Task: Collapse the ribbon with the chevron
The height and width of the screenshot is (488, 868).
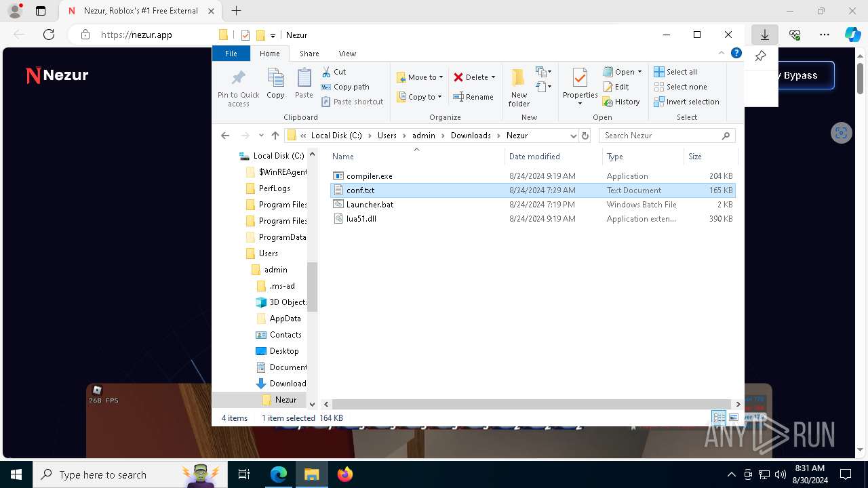Action: click(722, 54)
